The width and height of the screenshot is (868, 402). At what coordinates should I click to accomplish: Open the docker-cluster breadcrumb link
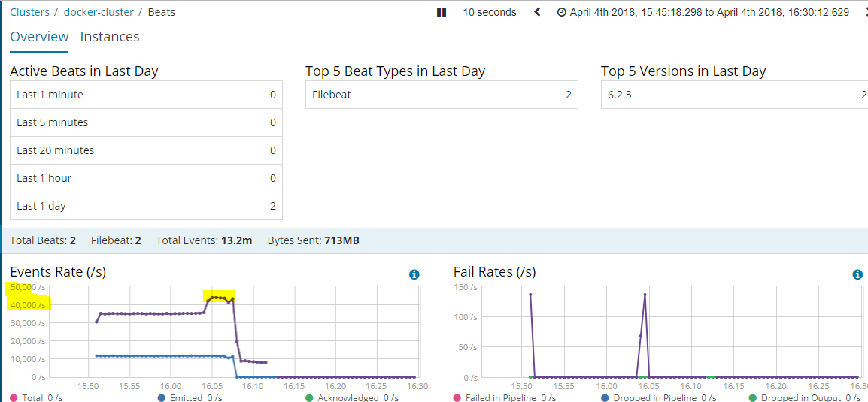pyautogui.click(x=99, y=11)
